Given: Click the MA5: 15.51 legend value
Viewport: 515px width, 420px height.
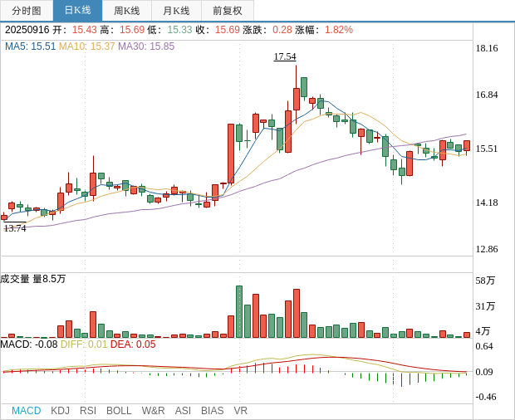Looking at the screenshot, I should tap(30, 46).
